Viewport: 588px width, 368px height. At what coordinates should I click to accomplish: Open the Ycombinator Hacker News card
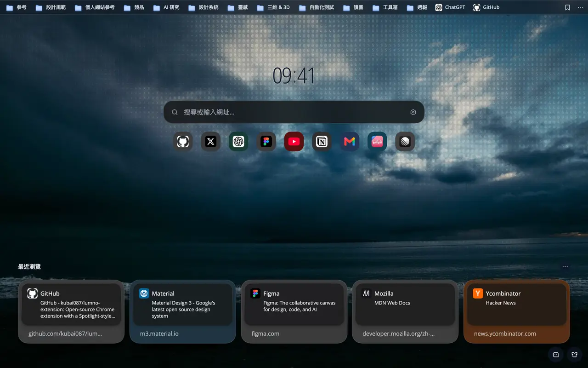pos(517,311)
